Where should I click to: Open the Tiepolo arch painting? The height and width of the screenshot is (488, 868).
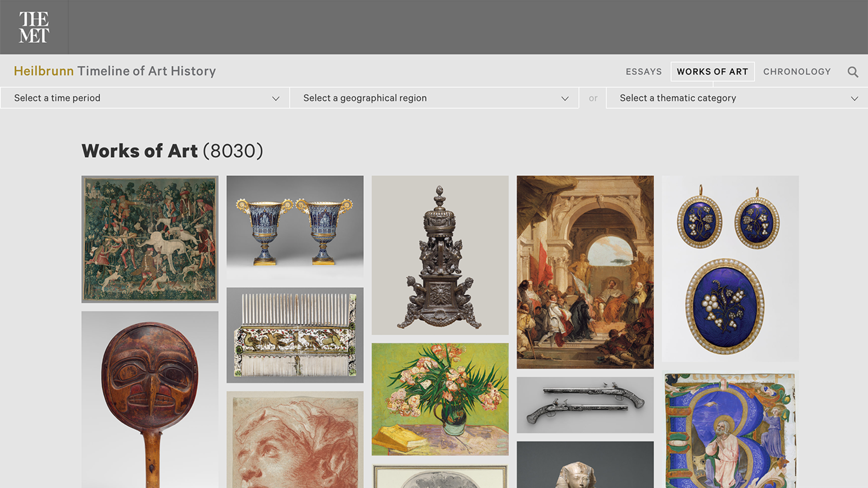click(x=585, y=272)
